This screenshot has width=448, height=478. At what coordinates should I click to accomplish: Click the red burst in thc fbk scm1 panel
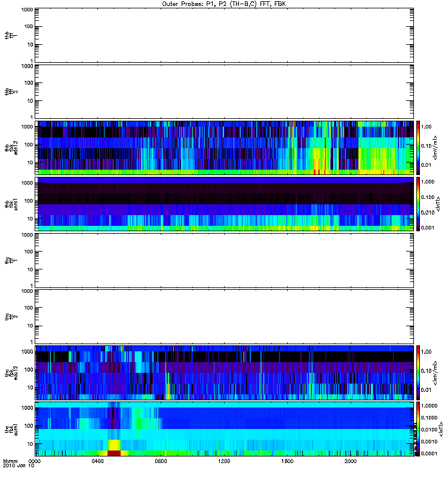[114, 453]
